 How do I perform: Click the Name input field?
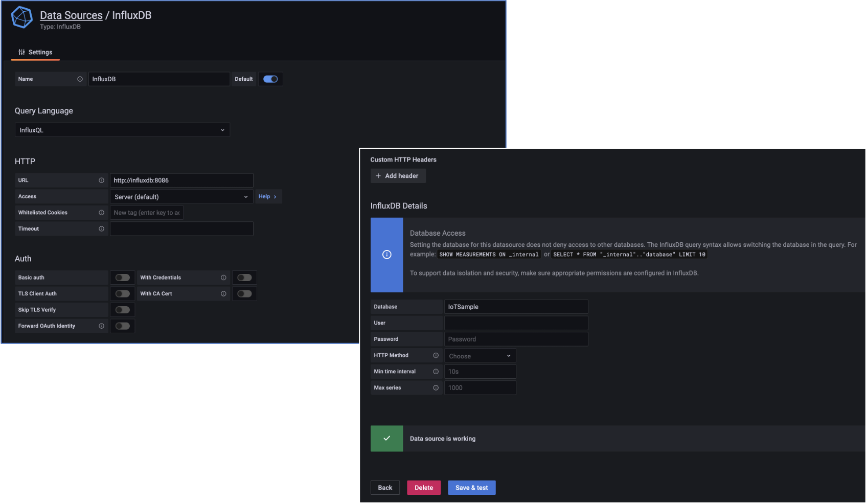tap(159, 79)
